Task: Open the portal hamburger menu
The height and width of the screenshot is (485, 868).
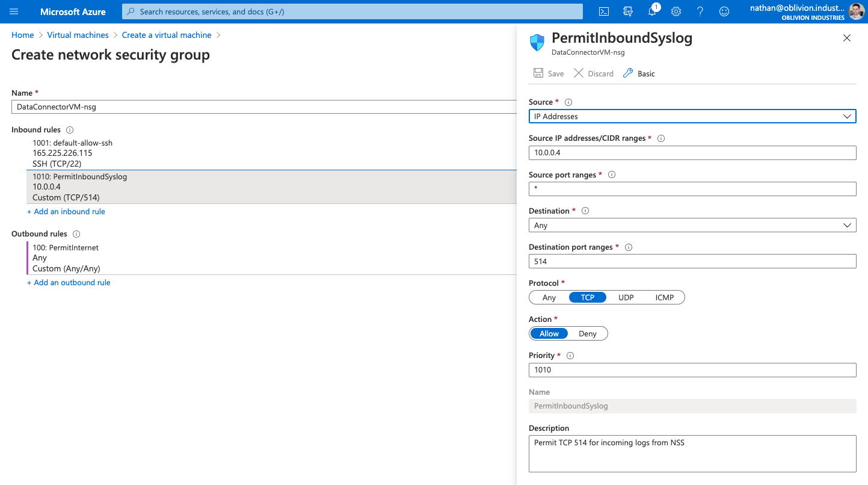Action: click(14, 11)
